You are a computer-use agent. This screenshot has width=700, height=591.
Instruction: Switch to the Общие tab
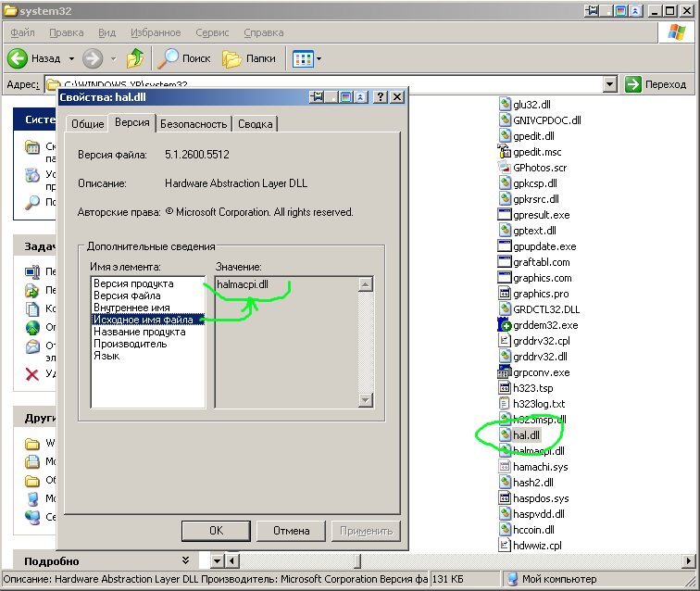point(87,124)
